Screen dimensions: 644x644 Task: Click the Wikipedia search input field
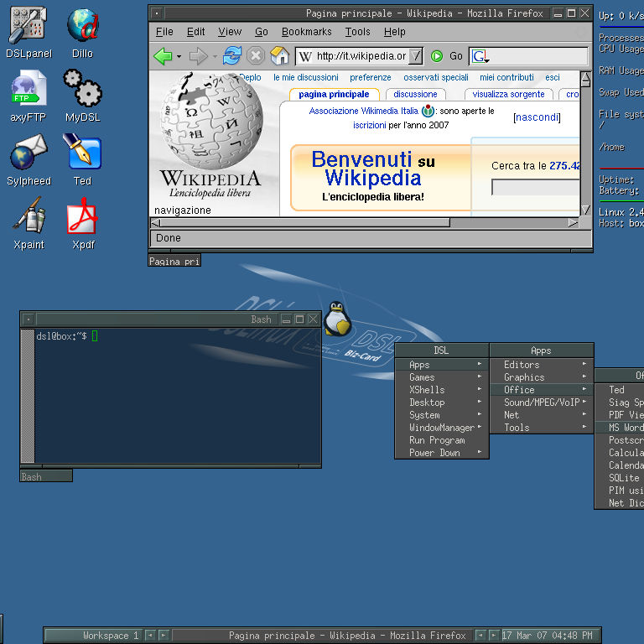[x=536, y=187]
